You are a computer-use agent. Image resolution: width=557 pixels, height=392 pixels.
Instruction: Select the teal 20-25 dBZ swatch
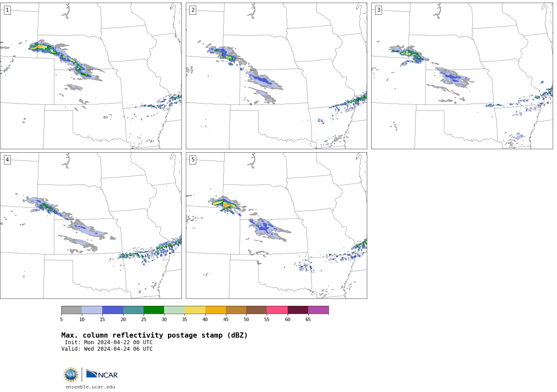point(133,310)
